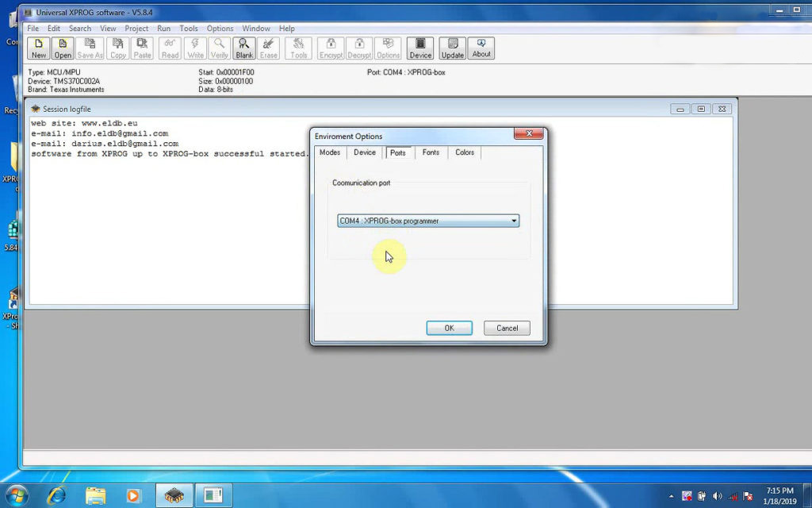Click the Decrypt toolbar icon

(x=359, y=48)
